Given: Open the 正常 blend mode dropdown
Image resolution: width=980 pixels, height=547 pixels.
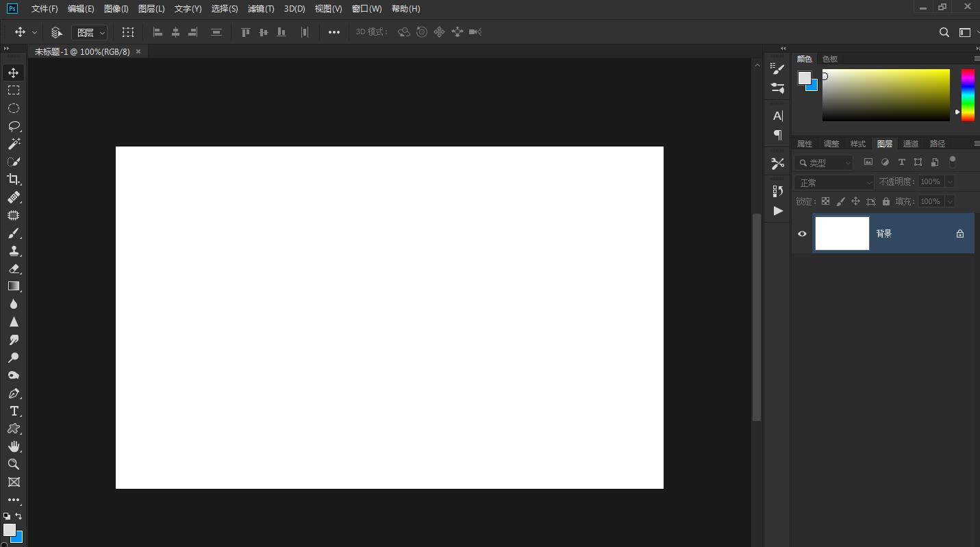Looking at the screenshot, I should pyautogui.click(x=834, y=182).
